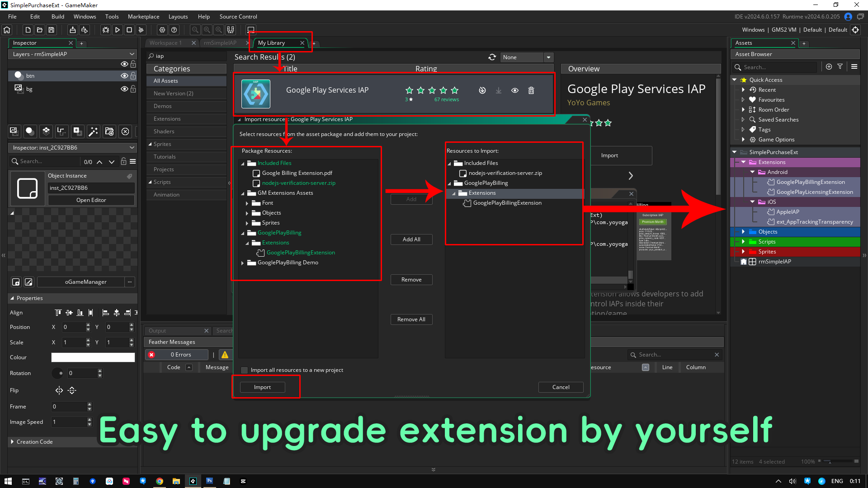Click the Create Executable toolbar icon
868x488 pixels.
coord(72,30)
